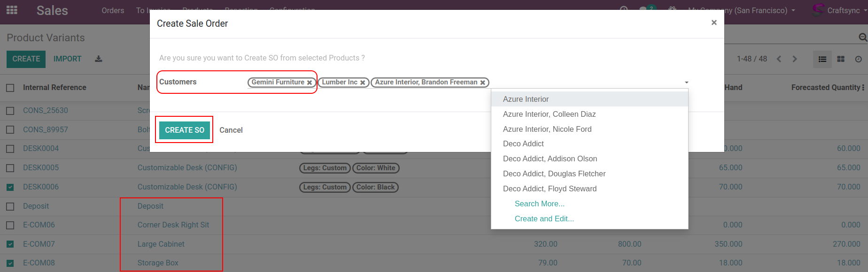Open the Orders menu

(113, 10)
